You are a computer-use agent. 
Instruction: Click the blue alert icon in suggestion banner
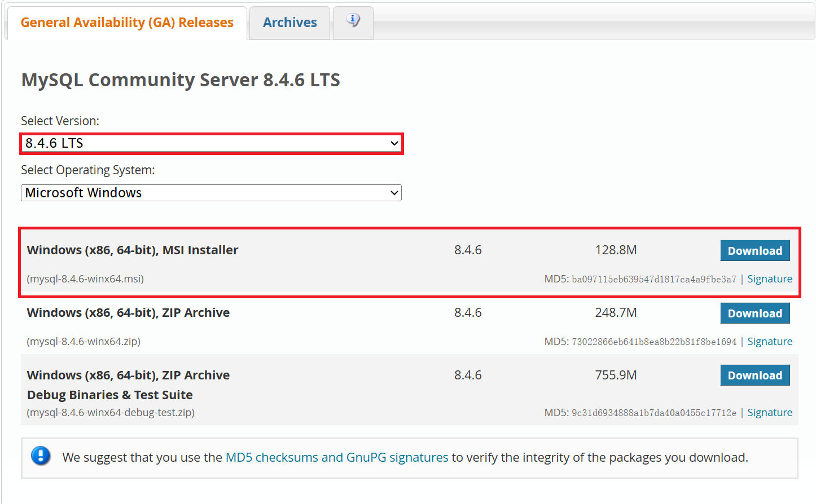tap(40, 457)
